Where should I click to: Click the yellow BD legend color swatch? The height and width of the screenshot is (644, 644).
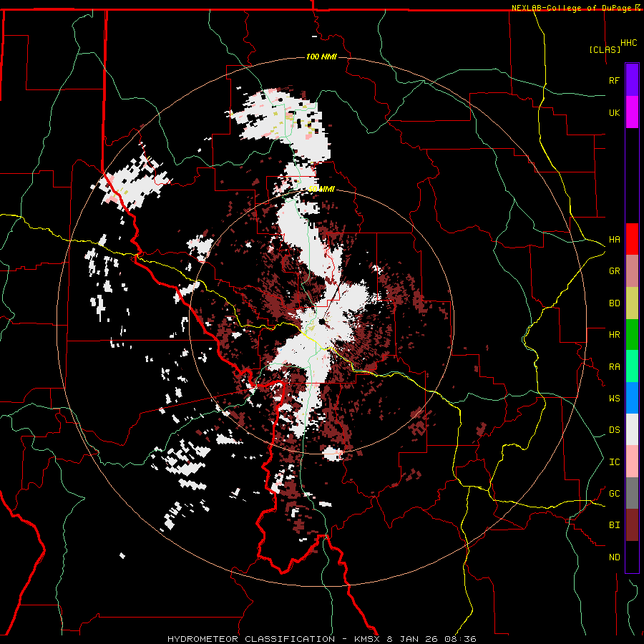pyautogui.click(x=632, y=303)
